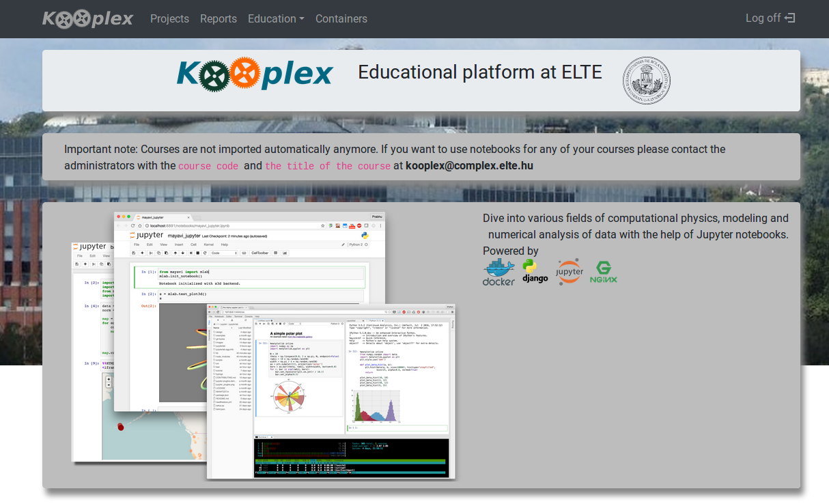Click the Jupyter logo under Powered by
The height and width of the screenshot is (504, 829).
pos(570,272)
